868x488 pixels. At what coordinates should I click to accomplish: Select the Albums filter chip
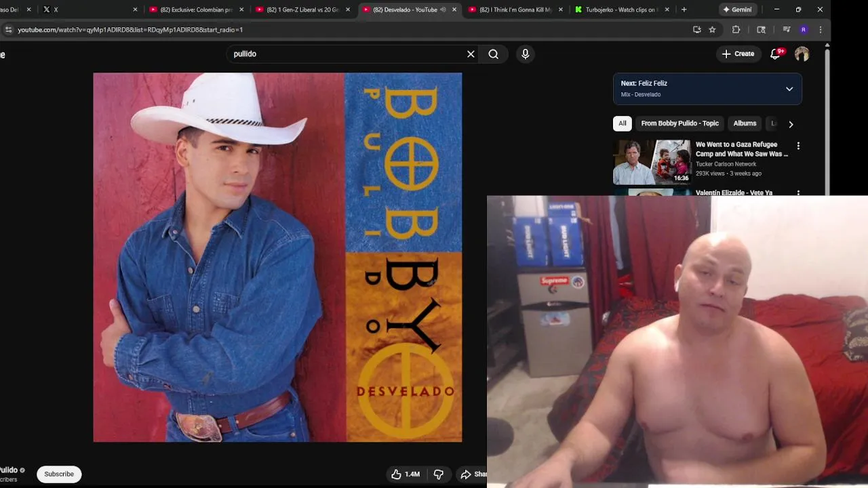pos(745,123)
